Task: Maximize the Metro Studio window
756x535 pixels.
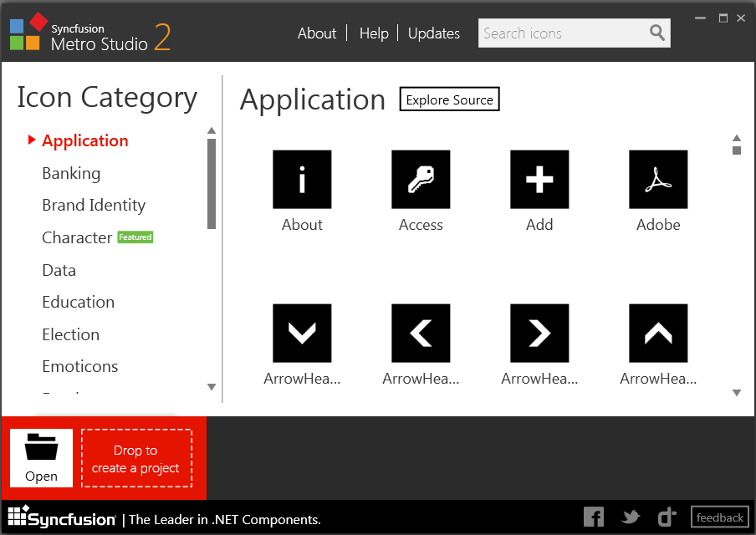Action: tap(723, 18)
